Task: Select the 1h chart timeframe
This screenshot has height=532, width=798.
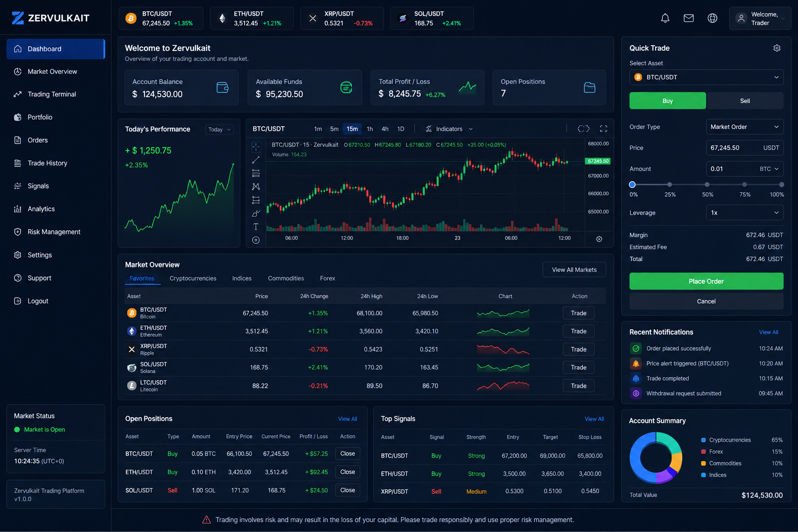Action: pyautogui.click(x=370, y=129)
